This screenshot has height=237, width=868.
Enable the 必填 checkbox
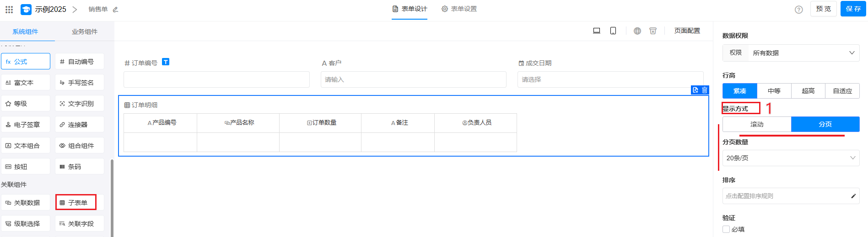[x=726, y=229]
